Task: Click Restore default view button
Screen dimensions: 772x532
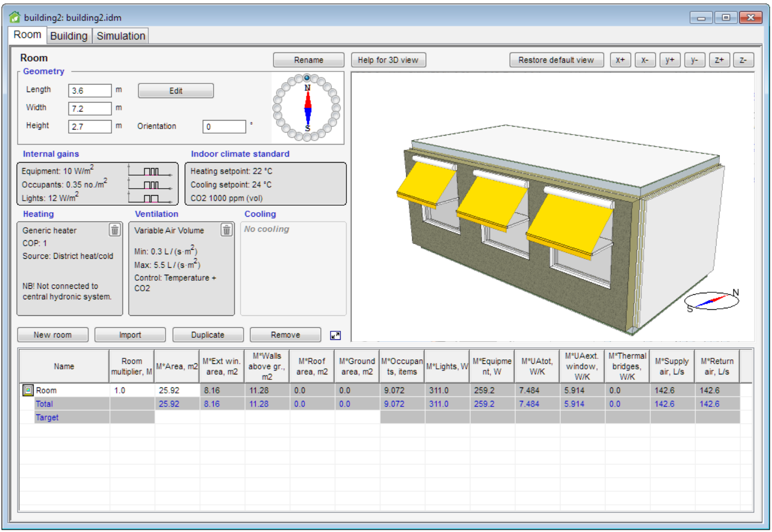Action: click(x=556, y=60)
